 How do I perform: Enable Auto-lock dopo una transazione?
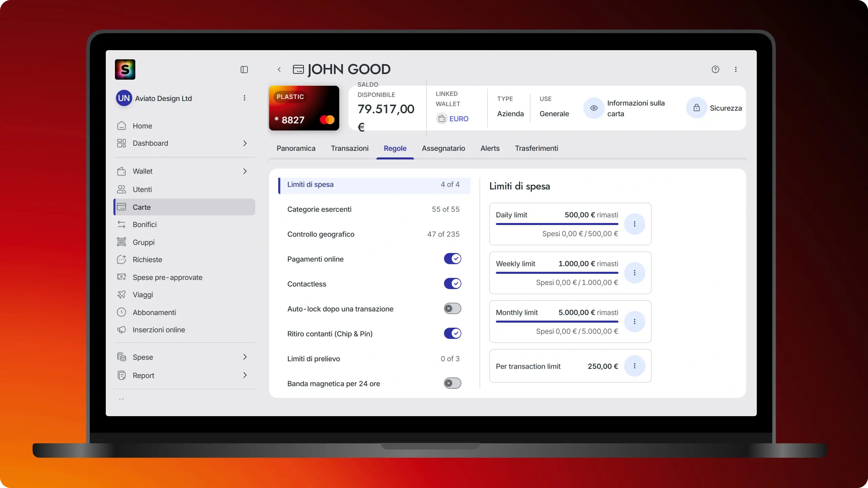coord(452,309)
